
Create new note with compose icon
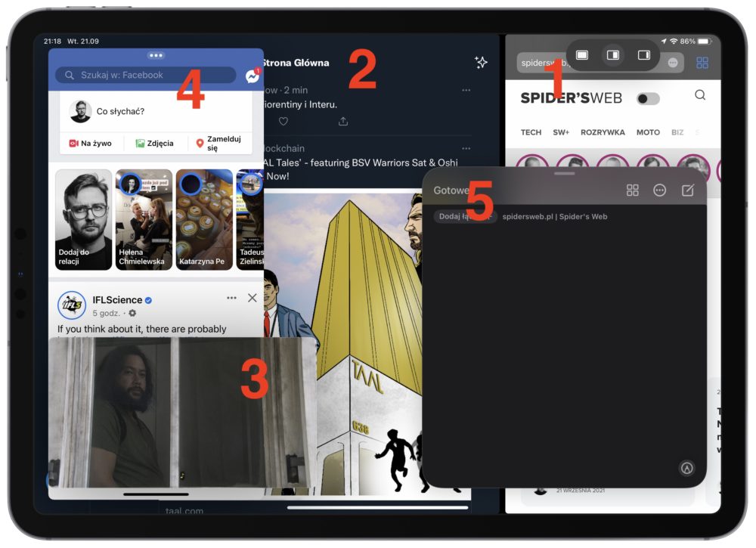click(x=687, y=190)
